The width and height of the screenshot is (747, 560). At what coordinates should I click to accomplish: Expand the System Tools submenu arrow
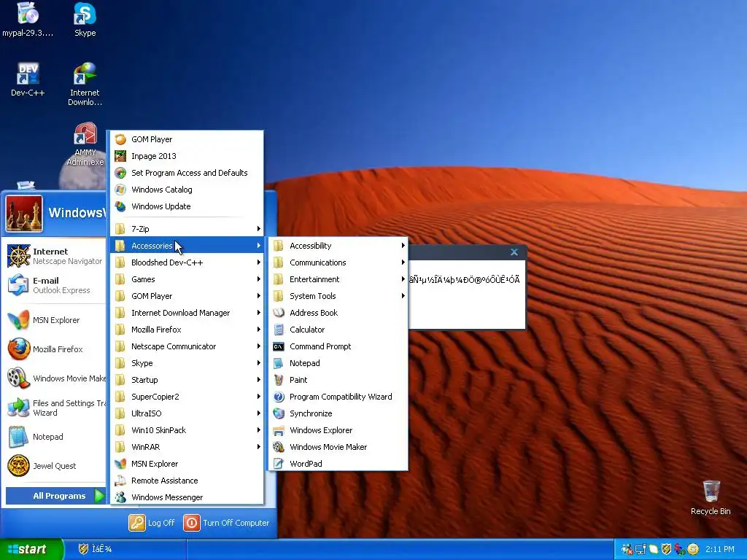tap(403, 296)
